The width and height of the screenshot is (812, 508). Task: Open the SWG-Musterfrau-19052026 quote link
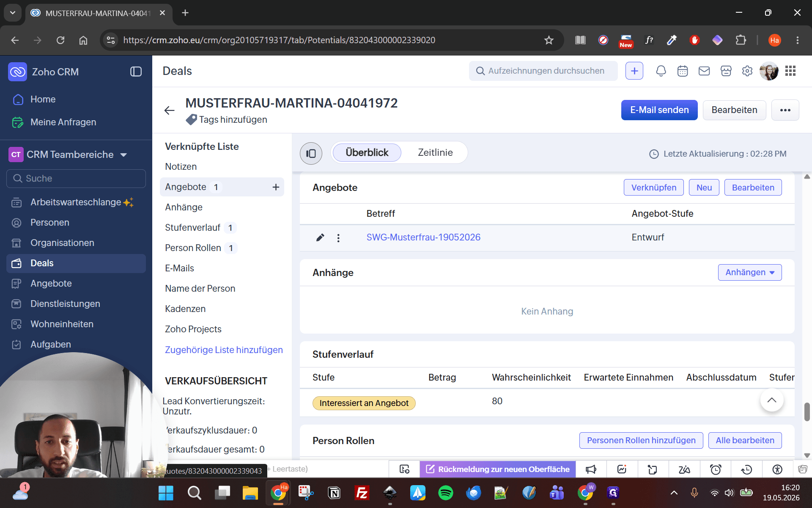[x=423, y=237]
